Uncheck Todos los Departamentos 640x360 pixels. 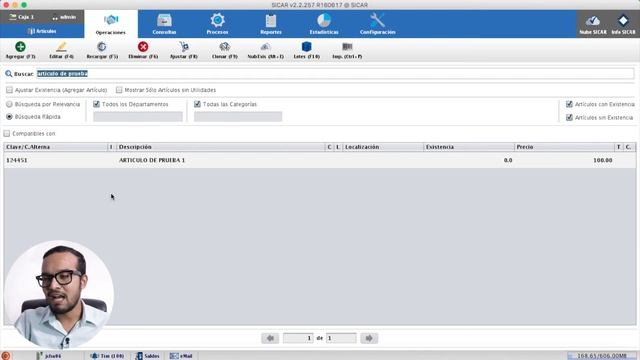(x=96, y=104)
